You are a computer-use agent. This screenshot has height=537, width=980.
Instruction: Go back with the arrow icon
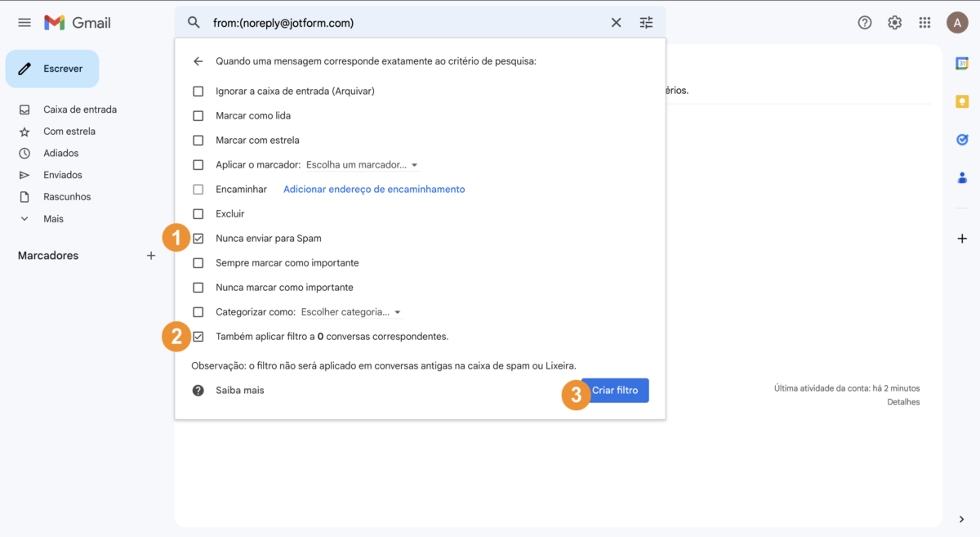pyautogui.click(x=198, y=61)
